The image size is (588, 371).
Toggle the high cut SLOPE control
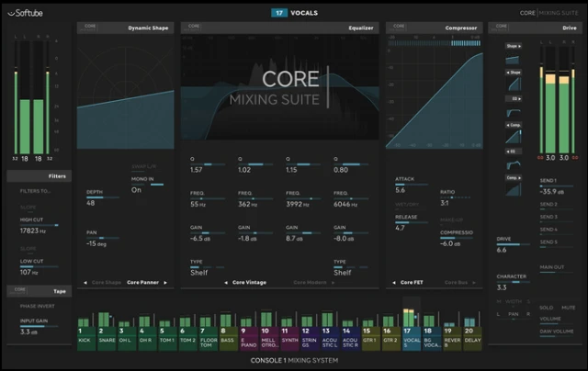[x=28, y=208]
